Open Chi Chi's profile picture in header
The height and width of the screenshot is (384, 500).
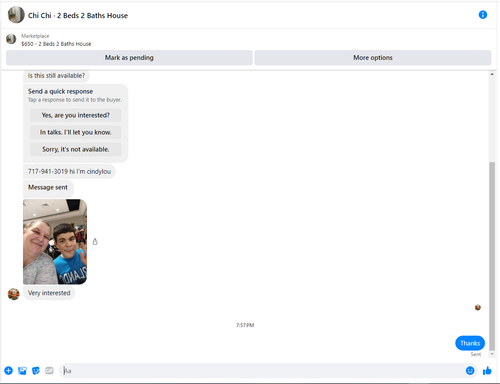pos(16,15)
